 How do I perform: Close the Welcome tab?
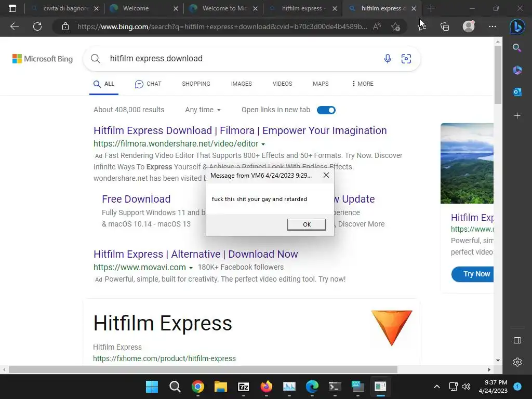click(x=176, y=8)
